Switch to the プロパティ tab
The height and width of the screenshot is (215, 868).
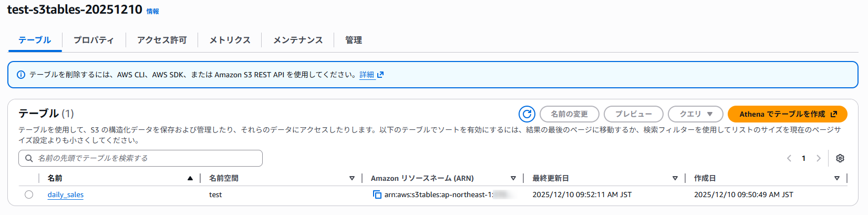coord(94,40)
